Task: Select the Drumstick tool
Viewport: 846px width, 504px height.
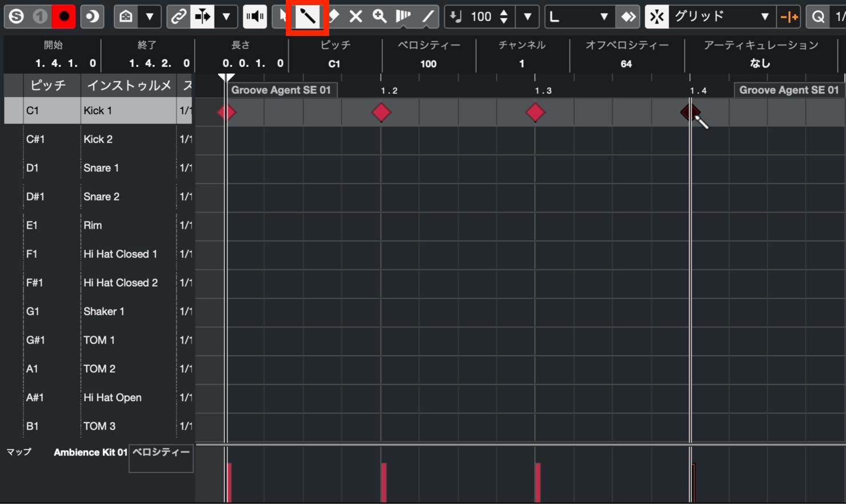Action: point(308,17)
